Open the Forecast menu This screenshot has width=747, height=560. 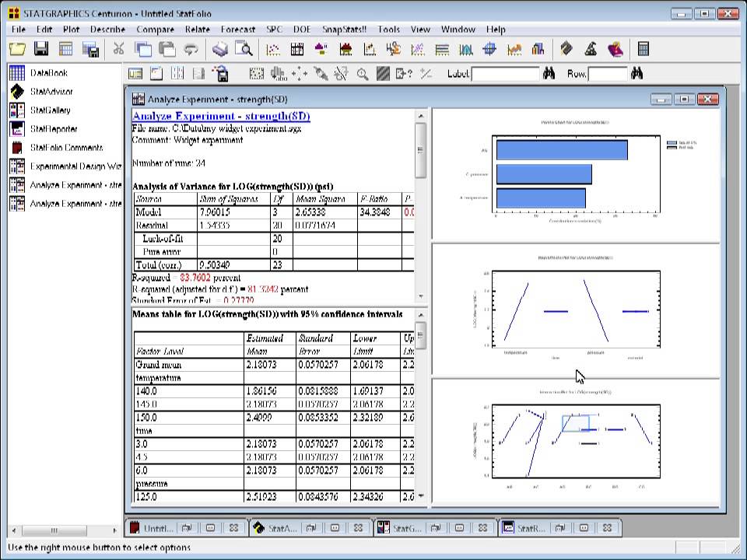pos(238,30)
